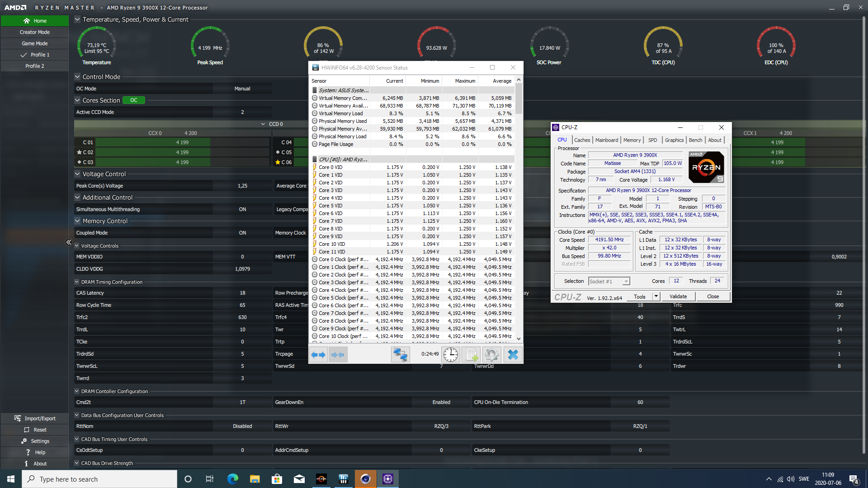Screen dimensions: 868x488
Task: Open the notification center in the taskbar
Action: click(x=854, y=479)
